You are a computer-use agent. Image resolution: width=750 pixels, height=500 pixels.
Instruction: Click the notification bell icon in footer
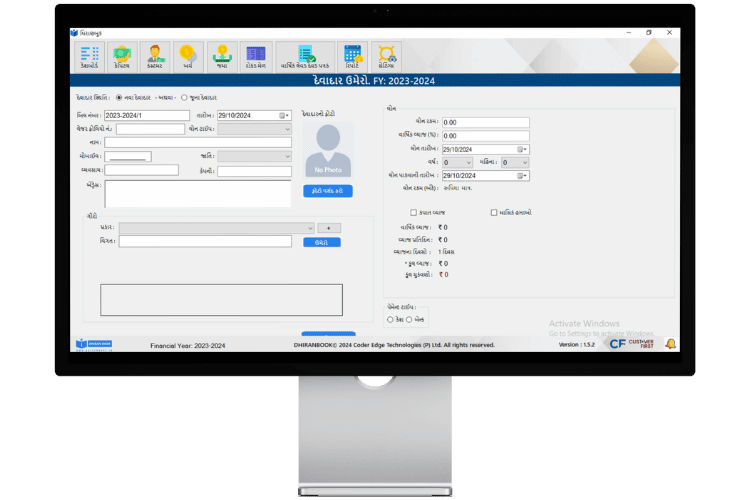[670, 344]
